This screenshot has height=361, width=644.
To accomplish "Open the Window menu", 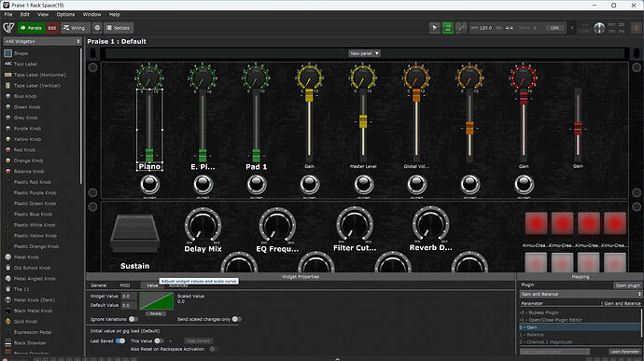I will click(91, 14).
